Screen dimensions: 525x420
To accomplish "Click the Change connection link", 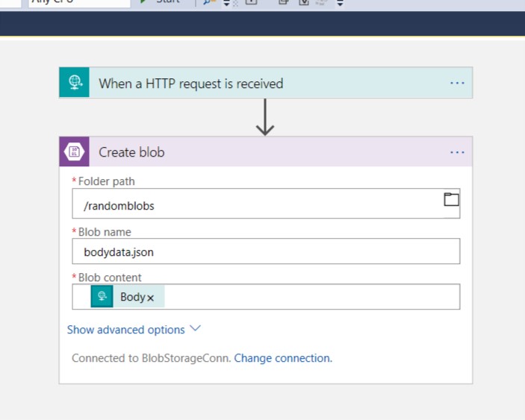I will coord(283,358).
